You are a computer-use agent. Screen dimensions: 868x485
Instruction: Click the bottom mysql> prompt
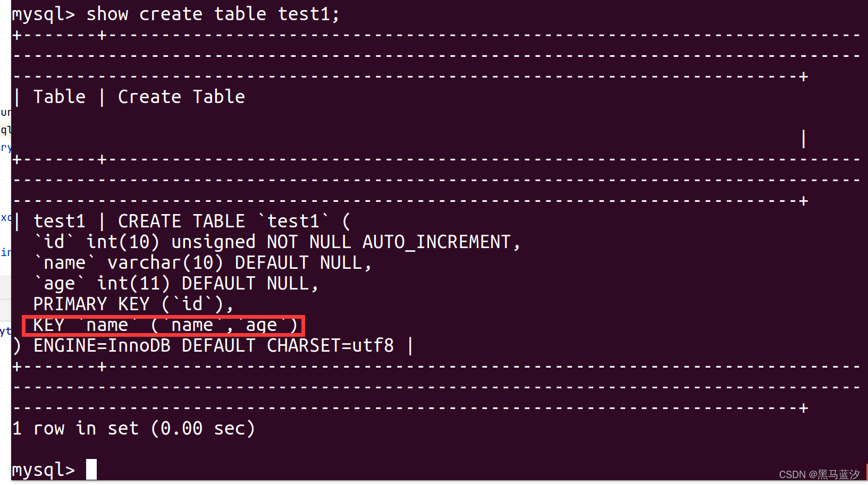click(44, 470)
